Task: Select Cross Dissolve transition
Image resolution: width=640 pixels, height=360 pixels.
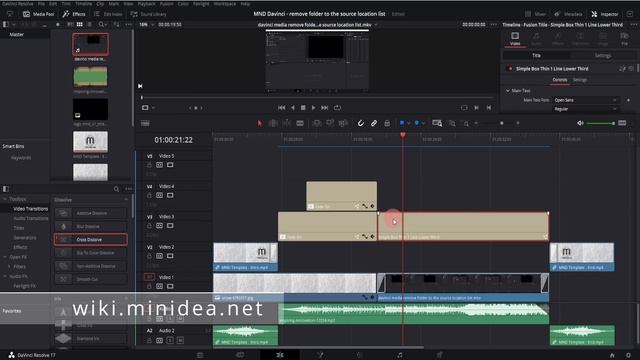Action: (91, 240)
